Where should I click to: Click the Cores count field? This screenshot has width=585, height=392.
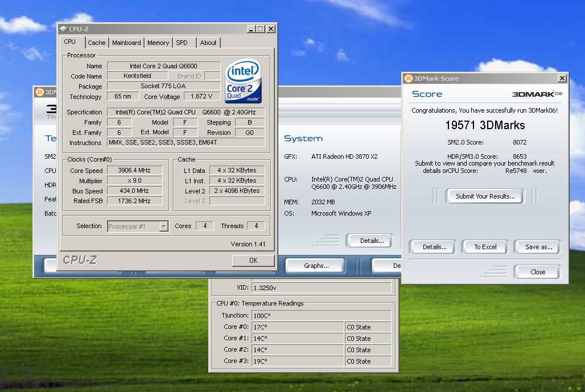tap(205, 226)
